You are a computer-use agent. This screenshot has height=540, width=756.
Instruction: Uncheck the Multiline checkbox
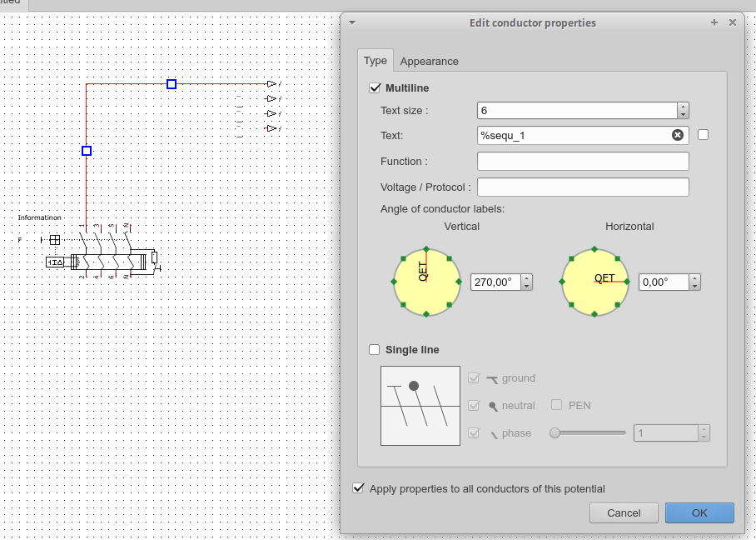(375, 87)
